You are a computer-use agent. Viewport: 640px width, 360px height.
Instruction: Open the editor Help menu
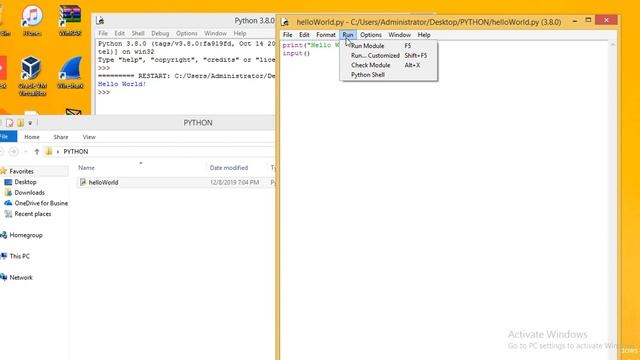point(424,35)
